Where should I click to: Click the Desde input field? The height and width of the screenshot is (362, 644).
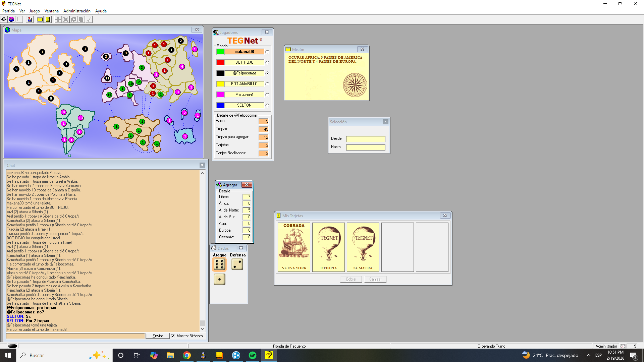click(x=365, y=139)
